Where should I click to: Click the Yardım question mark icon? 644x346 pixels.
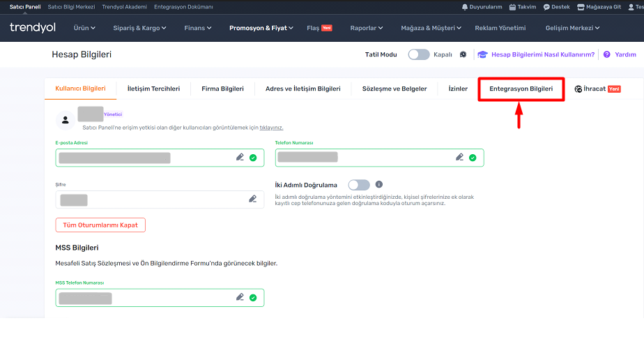pos(606,54)
